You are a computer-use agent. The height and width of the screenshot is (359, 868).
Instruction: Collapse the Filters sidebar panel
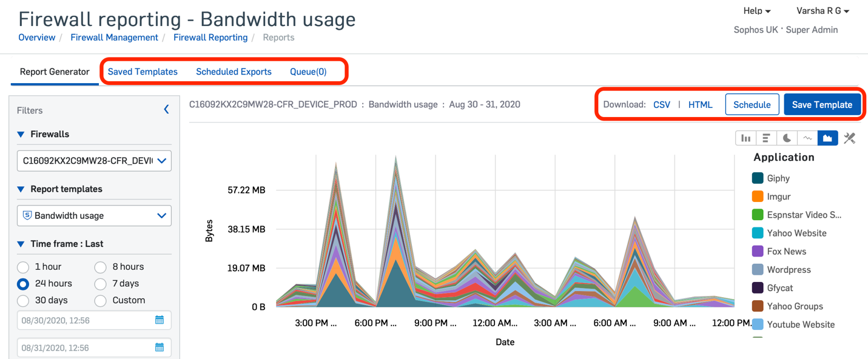pyautogui.click(x=166, y=109)
